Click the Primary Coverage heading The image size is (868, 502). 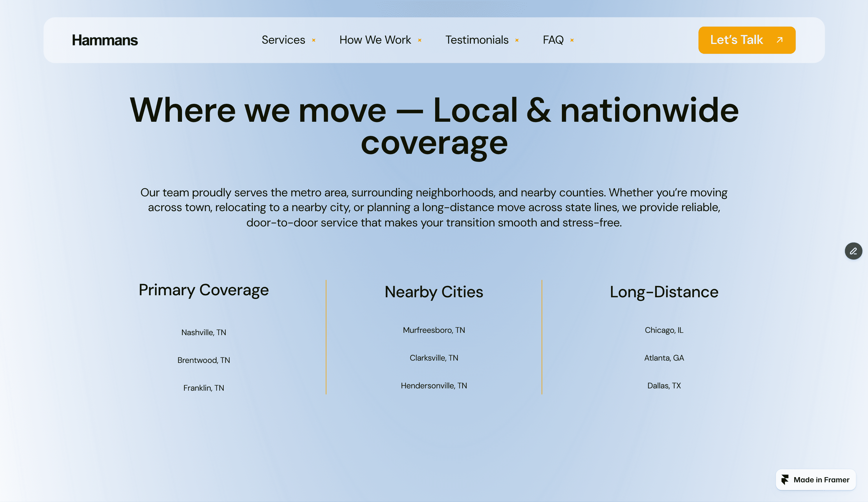204,290
